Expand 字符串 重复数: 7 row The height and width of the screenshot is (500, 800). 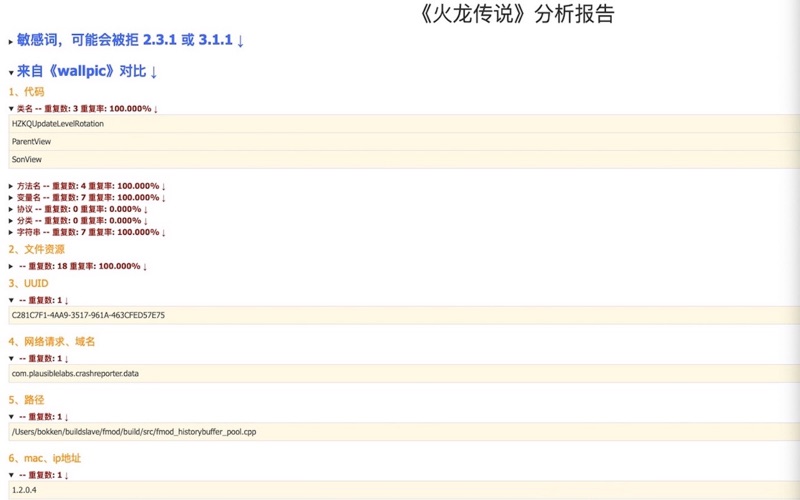pyautogui.click(x=87, y=232)
